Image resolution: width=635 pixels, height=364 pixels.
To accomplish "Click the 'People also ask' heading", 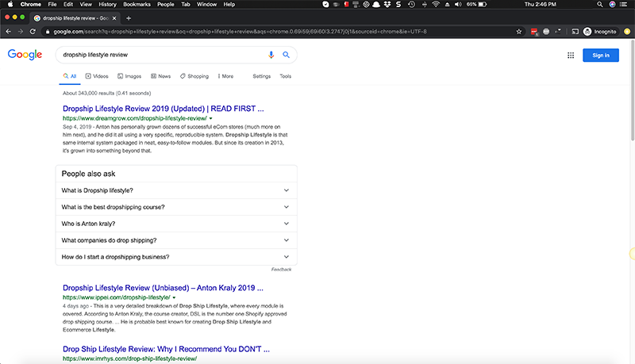I will click(x=88, y=174).
